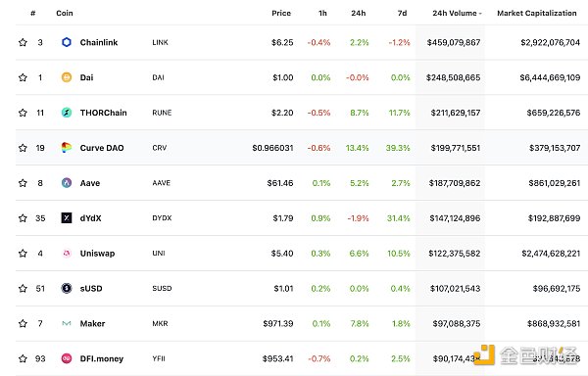Sort by Coin column header
The height and width of the screenshot is (376, 588).
point(65,13)
